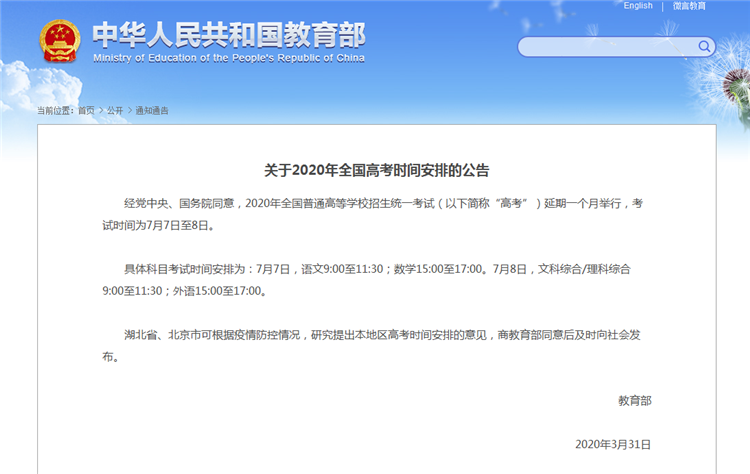This screenshot has width=750, height=474.
Task: Click the paragraph starting with 湖北省
Action: tap(376, 346)
